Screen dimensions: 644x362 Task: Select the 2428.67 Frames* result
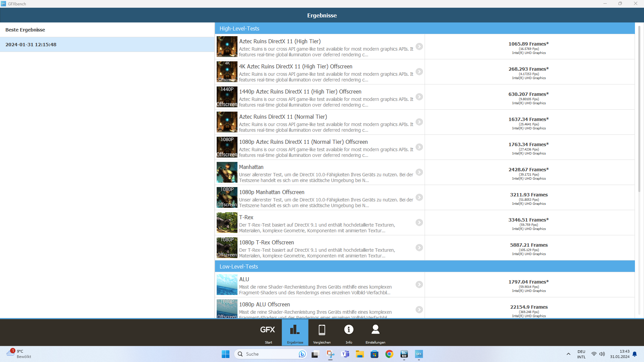click(529, 170)
